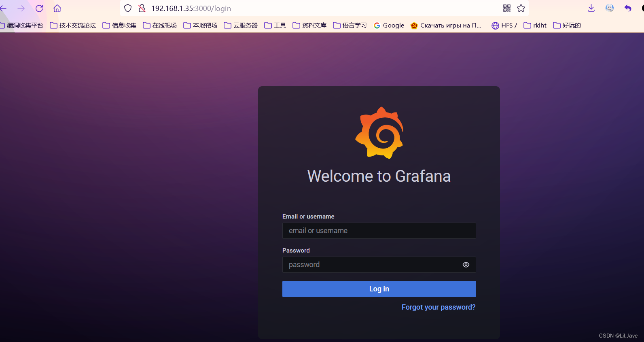Click the tracking protection shield icon
The width and height of the screenshot is (644, 342).
tap(128, 8)
